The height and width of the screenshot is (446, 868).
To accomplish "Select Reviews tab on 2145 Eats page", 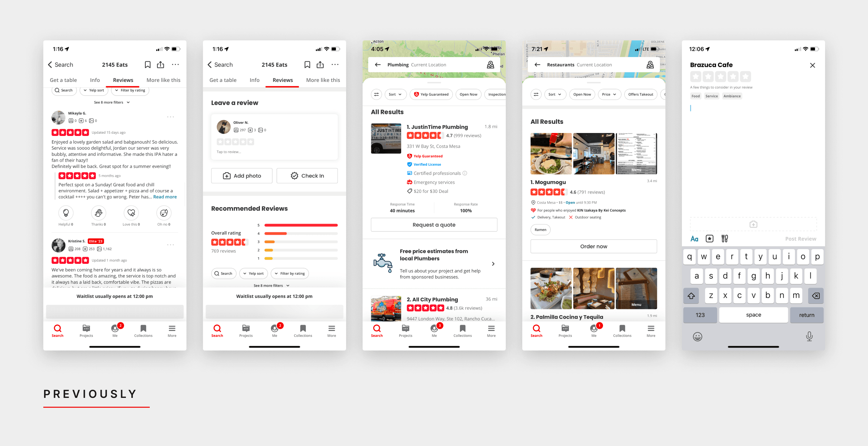I will (x=122, y=80).
